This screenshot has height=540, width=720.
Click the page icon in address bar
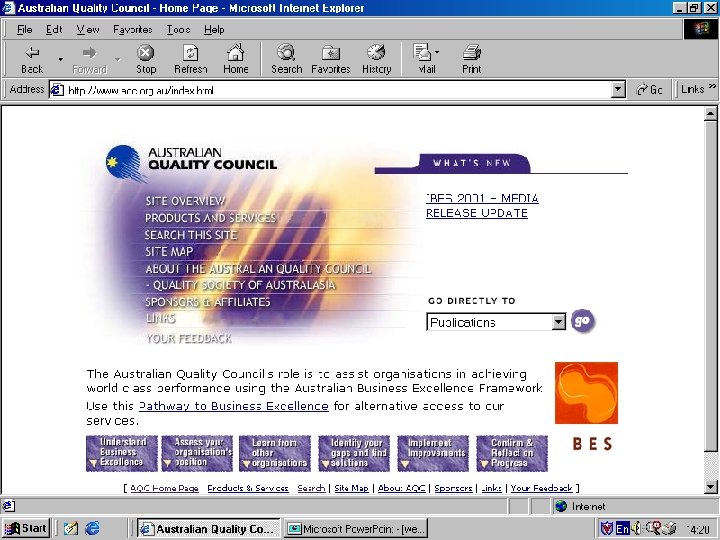tap(56, 90)
